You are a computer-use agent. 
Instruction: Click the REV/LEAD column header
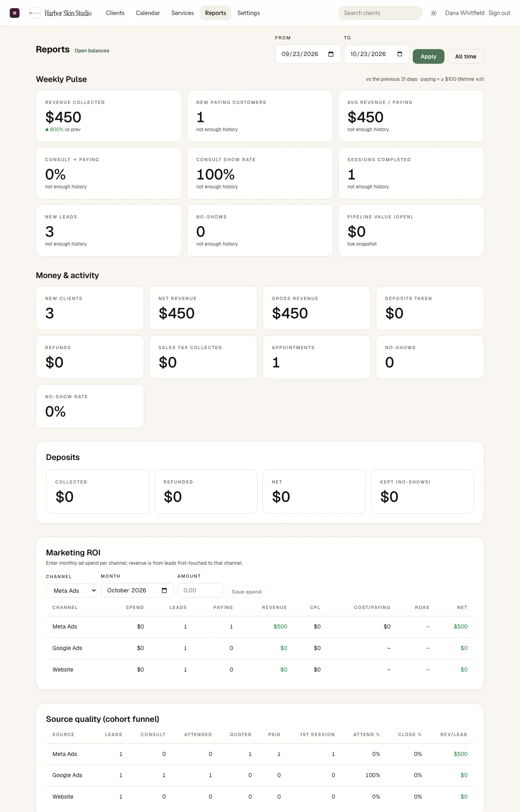click(x=454, y=735)
